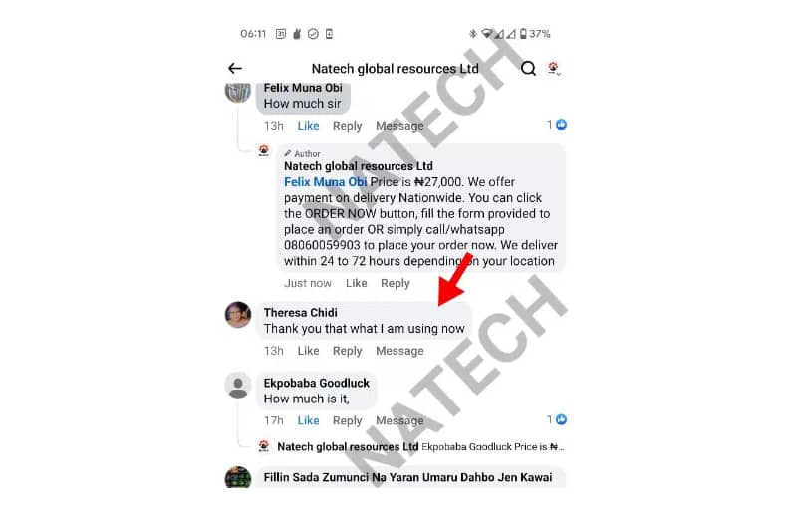This screenshot has width=795, height=532.
Task: Open Natech logo avatar beside author reply
Action: point(264,150)
